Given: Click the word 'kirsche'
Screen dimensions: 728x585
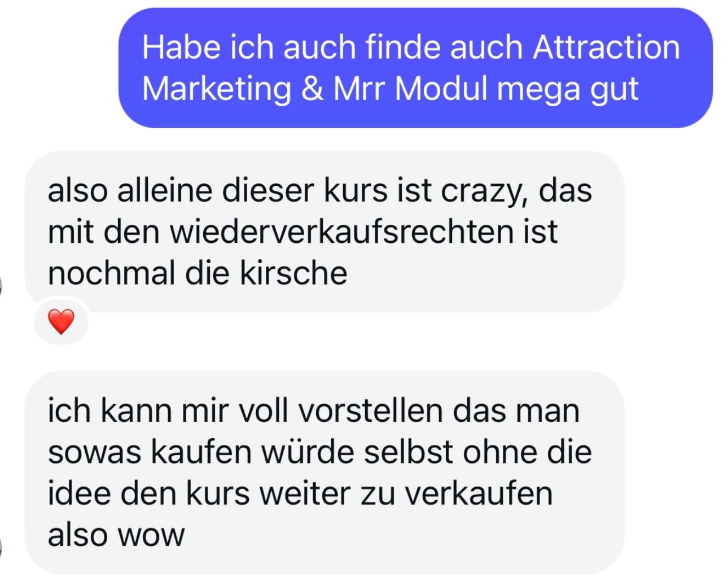Looking at the screenshot, I should point(293,273).
